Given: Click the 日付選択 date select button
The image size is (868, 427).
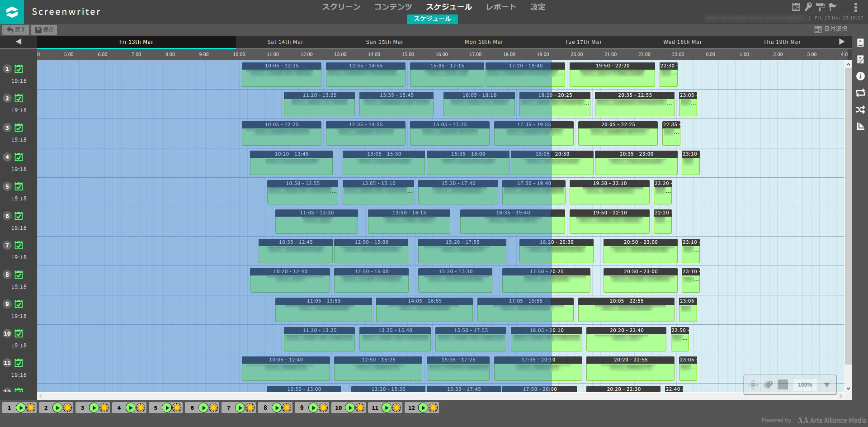Looking at the screenshot, I should 831,29.
